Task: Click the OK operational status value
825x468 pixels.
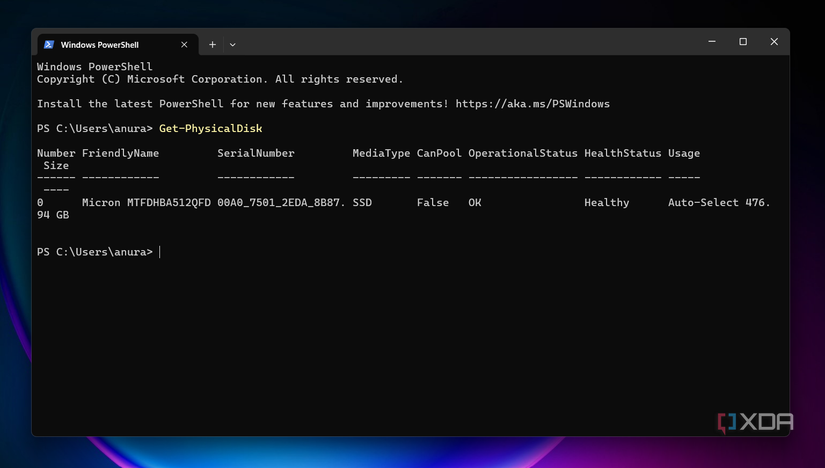Action: [475, 203]
